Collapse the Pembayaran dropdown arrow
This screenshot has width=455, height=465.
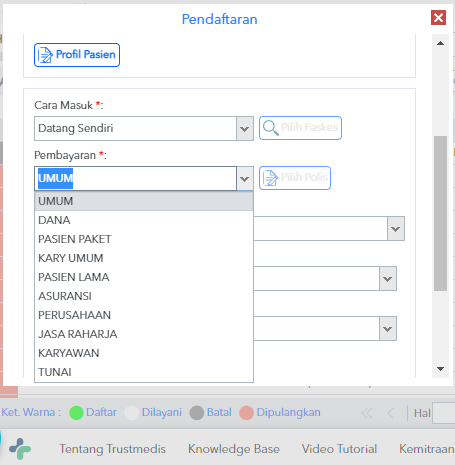pos(245,179)
